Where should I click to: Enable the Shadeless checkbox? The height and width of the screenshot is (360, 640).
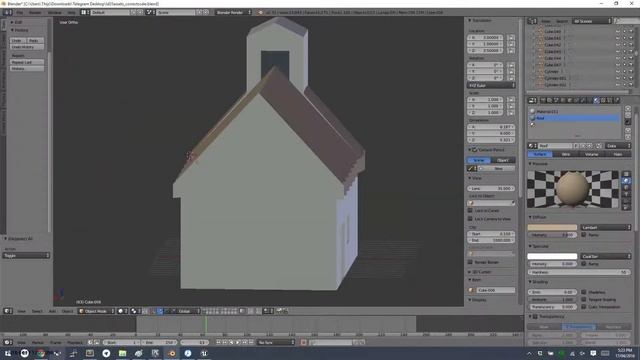click(x=584, y=292)
